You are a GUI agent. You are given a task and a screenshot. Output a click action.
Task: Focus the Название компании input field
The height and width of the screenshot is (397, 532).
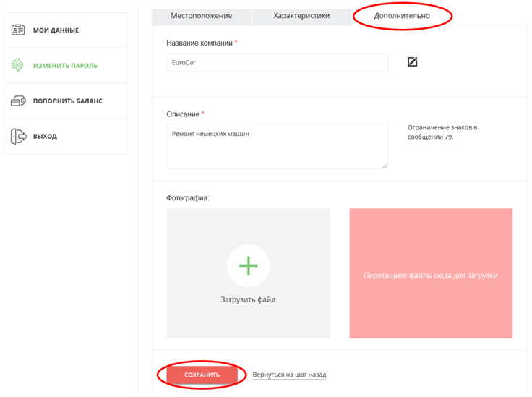click(x=277, y=62)
